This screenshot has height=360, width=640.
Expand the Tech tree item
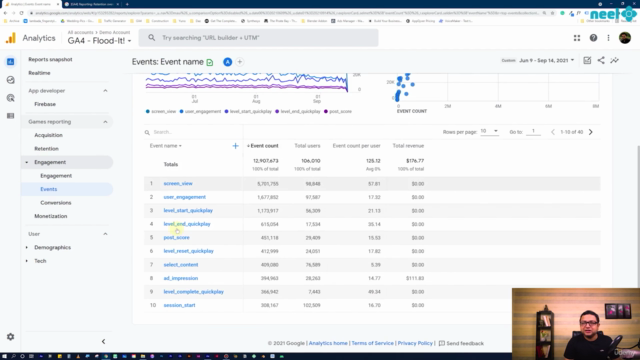[x=27, y=261]
